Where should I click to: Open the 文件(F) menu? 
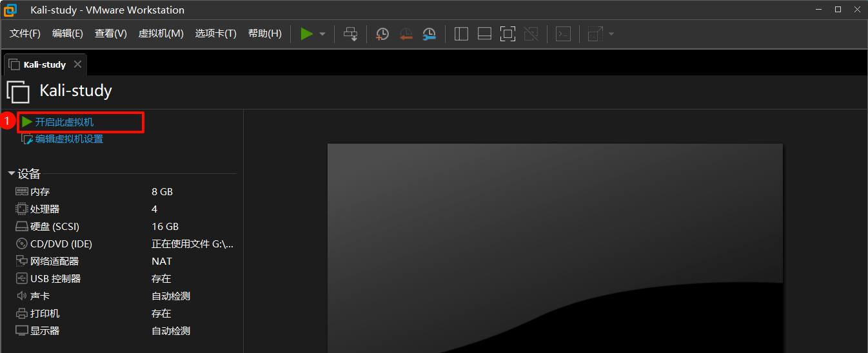pos(25,33)
